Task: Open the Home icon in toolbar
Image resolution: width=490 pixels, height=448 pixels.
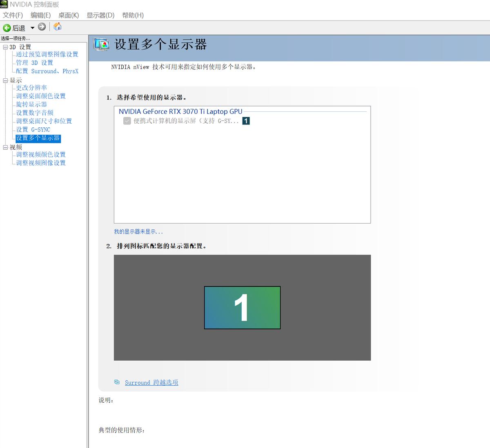Action: (x=58, y=27)
